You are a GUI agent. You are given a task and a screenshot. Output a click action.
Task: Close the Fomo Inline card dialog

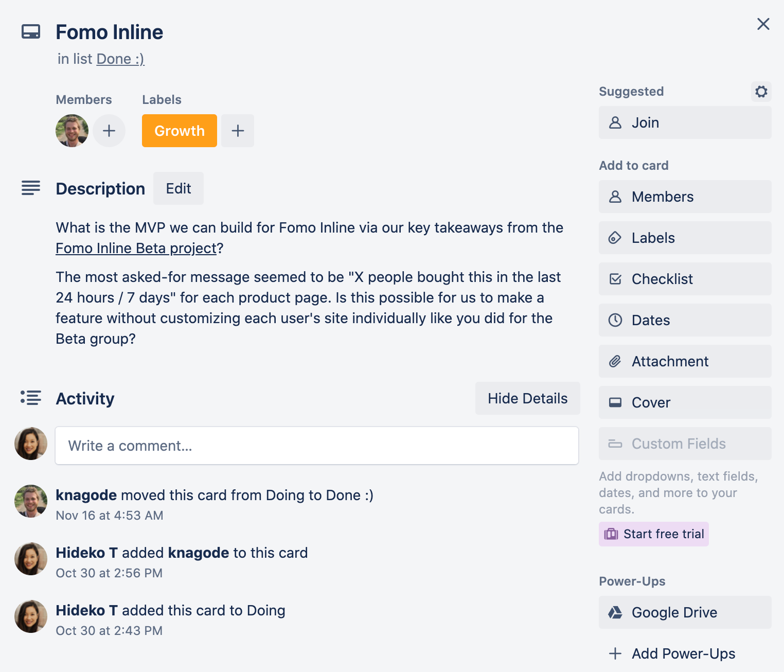tap(763, 24)
